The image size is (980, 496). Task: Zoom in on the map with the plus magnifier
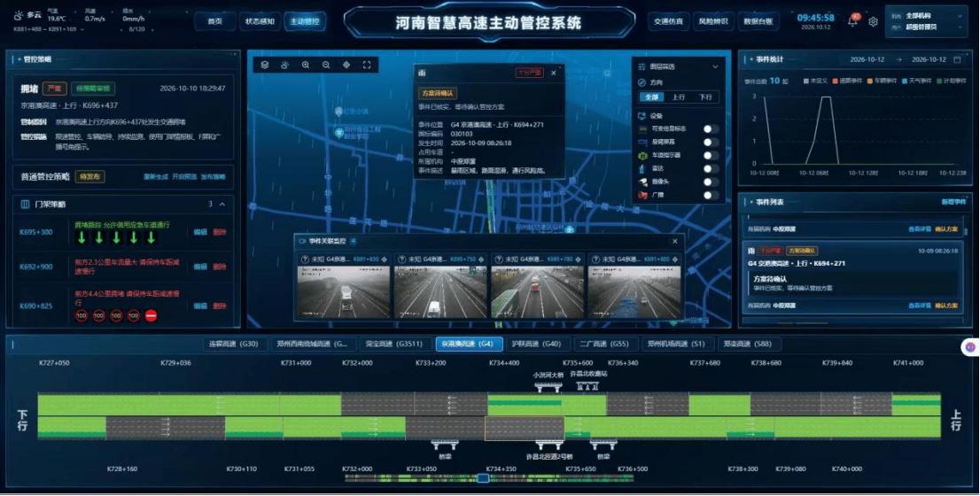click(x=306, y=65)
